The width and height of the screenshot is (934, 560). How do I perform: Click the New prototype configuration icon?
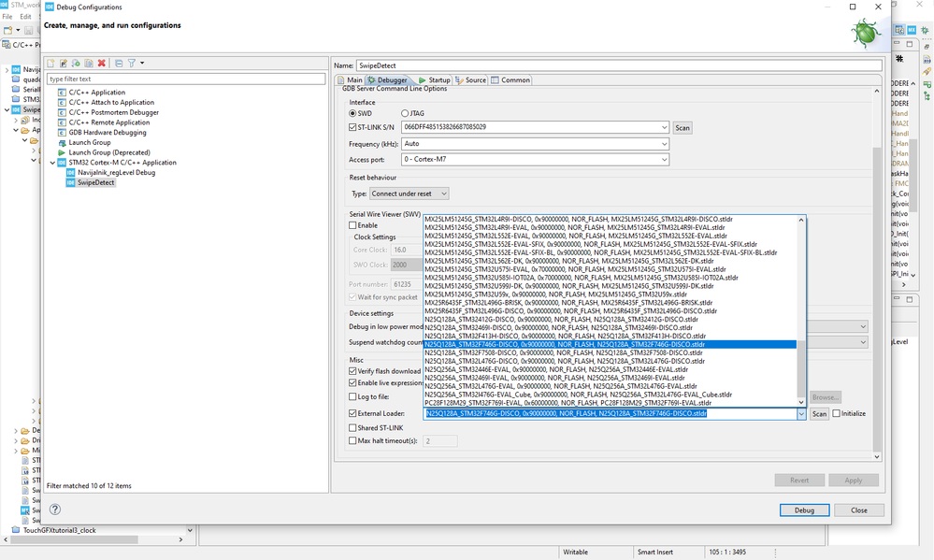[64, 64]
